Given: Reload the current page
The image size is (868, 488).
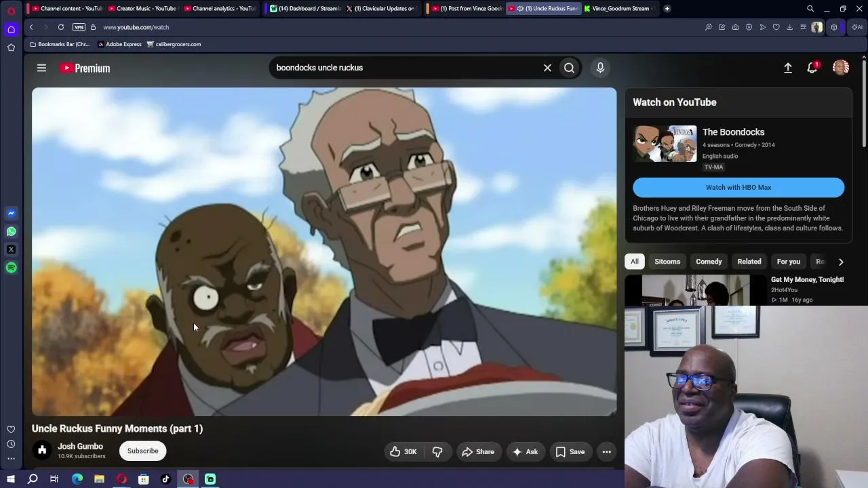Looking at the screenshot, I should [x=61, y=27].
